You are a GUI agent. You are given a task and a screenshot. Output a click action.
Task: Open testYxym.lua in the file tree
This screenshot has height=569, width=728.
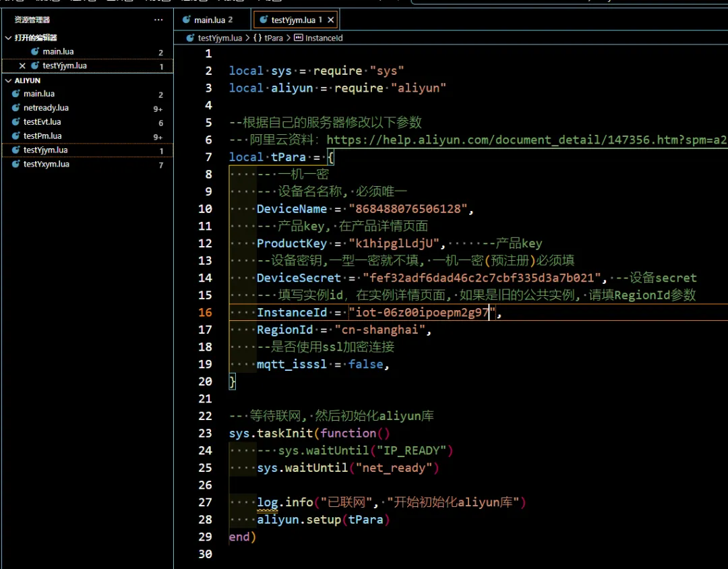47,164
